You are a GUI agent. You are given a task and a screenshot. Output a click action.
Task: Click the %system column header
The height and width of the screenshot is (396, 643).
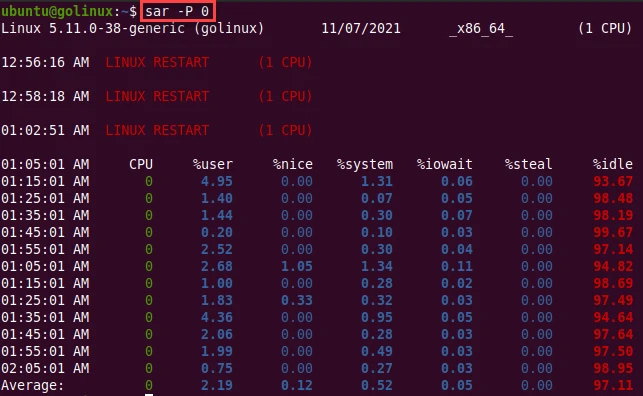click(365, 164)
